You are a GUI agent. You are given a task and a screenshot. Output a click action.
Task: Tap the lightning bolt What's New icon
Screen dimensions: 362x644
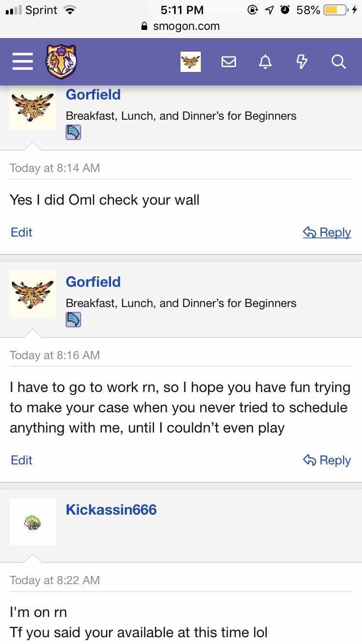[x=302, y=62]
